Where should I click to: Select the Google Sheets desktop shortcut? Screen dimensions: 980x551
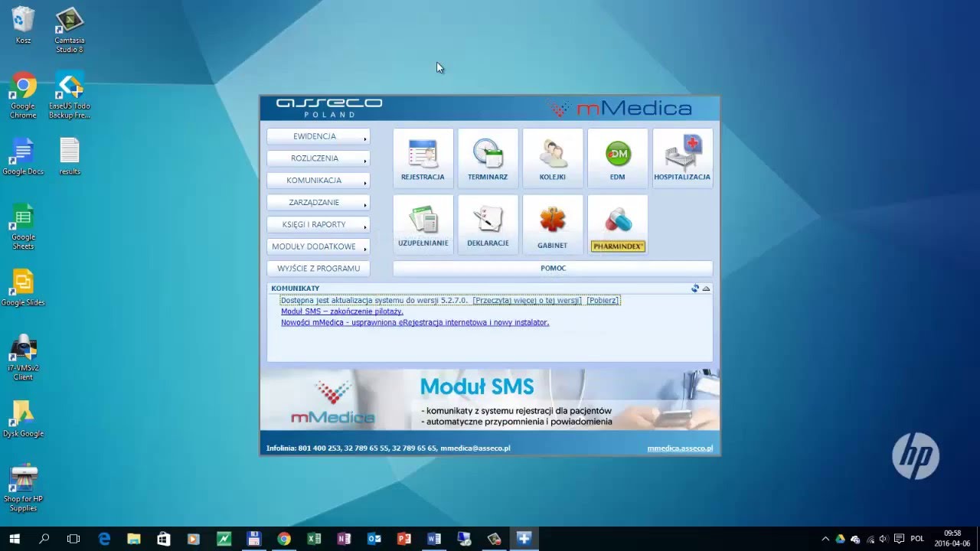23,227
